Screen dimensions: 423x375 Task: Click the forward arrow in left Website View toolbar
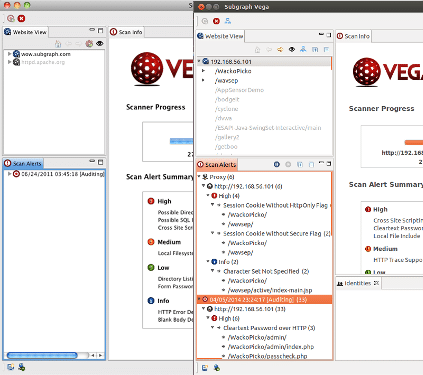(78, 44)
